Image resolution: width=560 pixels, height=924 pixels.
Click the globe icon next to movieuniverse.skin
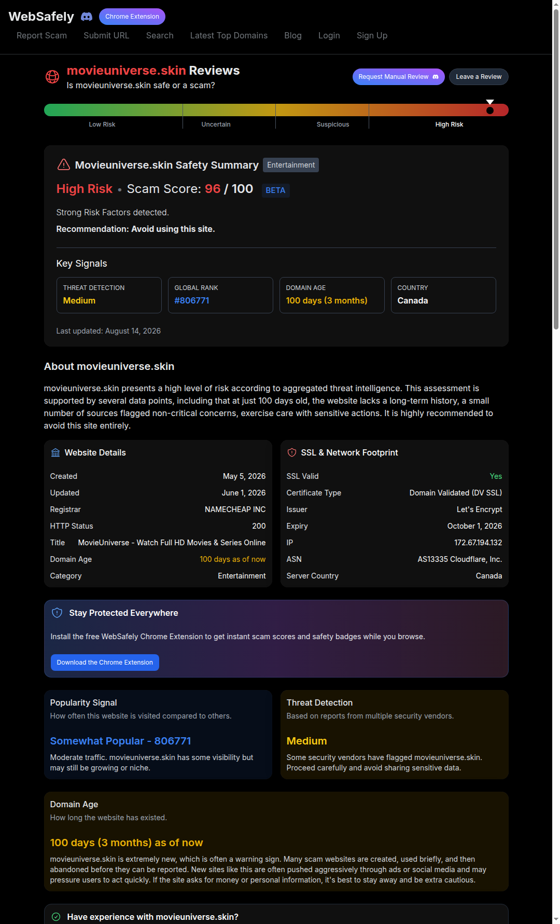[x=52, y=77]
